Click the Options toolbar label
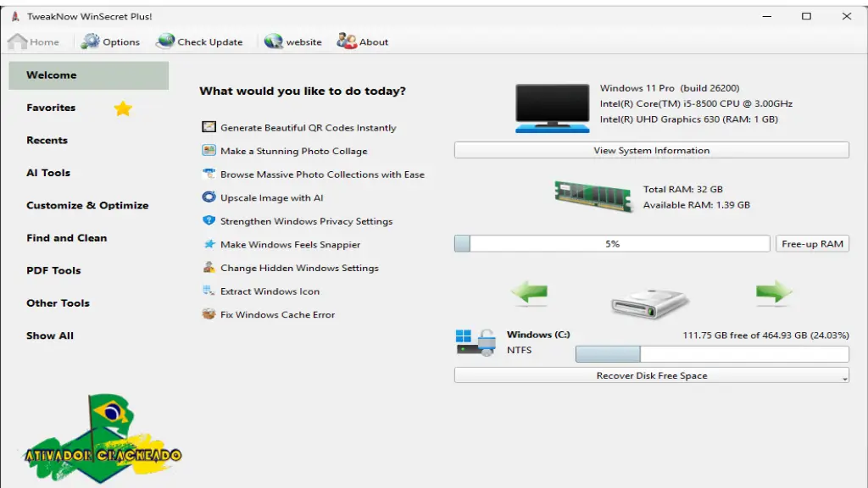 pos(121,42)
